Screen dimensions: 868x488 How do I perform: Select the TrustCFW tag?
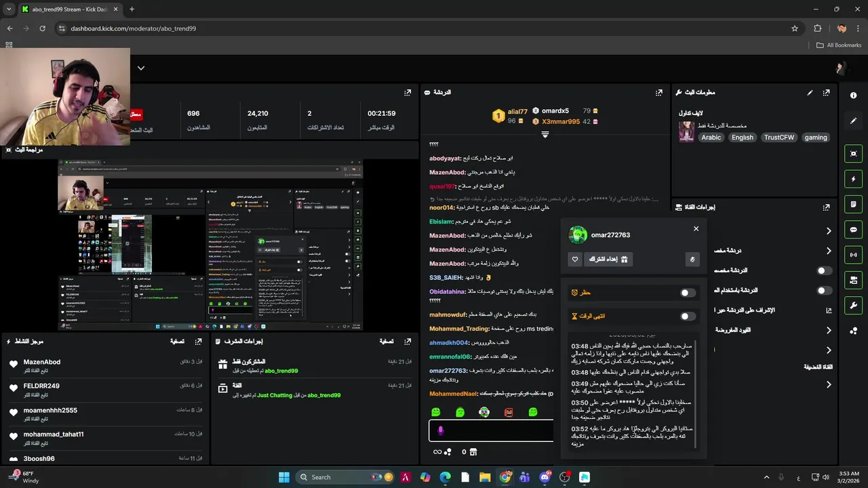pyautogui.click(x=779, y=138)
